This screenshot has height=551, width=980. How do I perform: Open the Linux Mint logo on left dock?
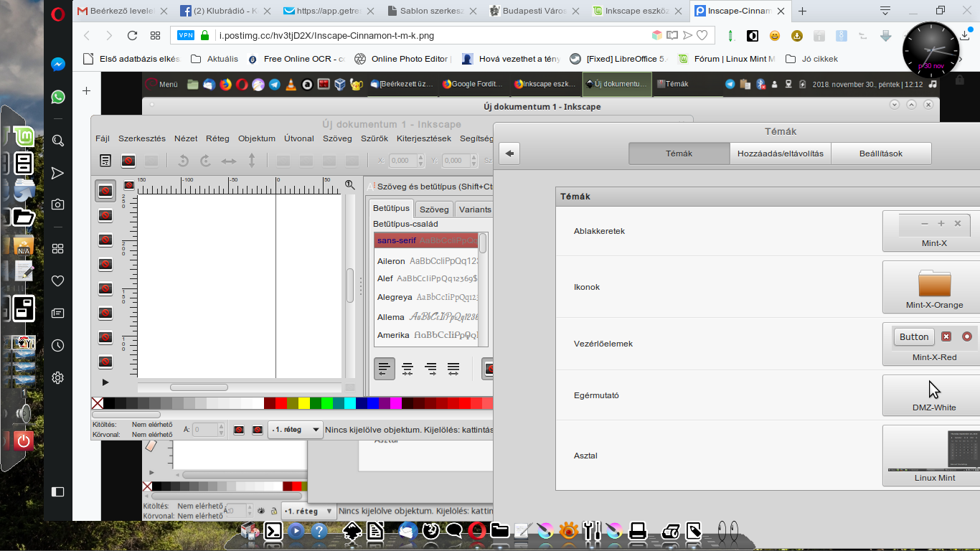point(24,136)
